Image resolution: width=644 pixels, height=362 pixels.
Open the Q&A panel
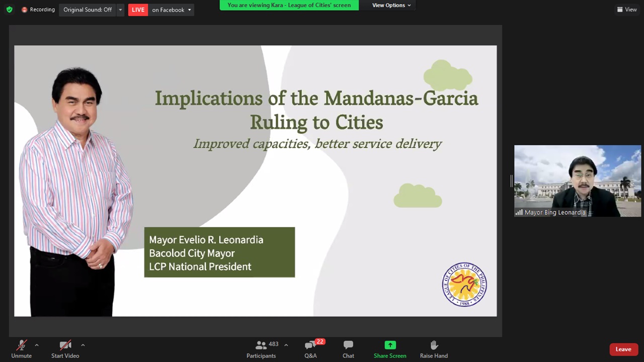[x=310, y=349]
